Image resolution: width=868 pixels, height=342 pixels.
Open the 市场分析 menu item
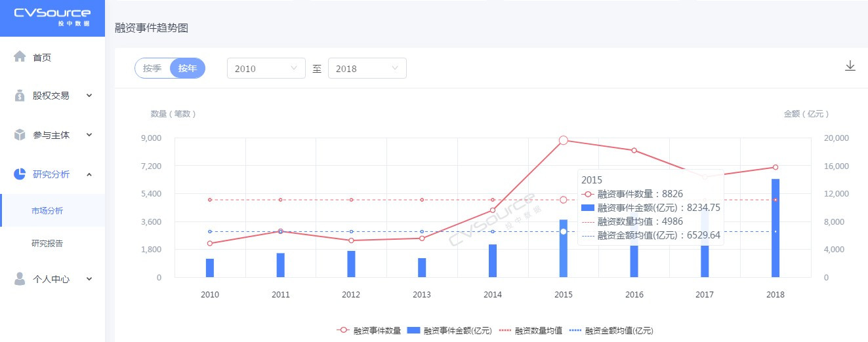[47, 211]
